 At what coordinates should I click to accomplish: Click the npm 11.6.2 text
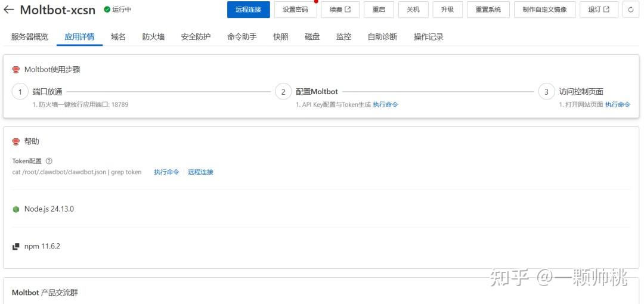point(42,246)
